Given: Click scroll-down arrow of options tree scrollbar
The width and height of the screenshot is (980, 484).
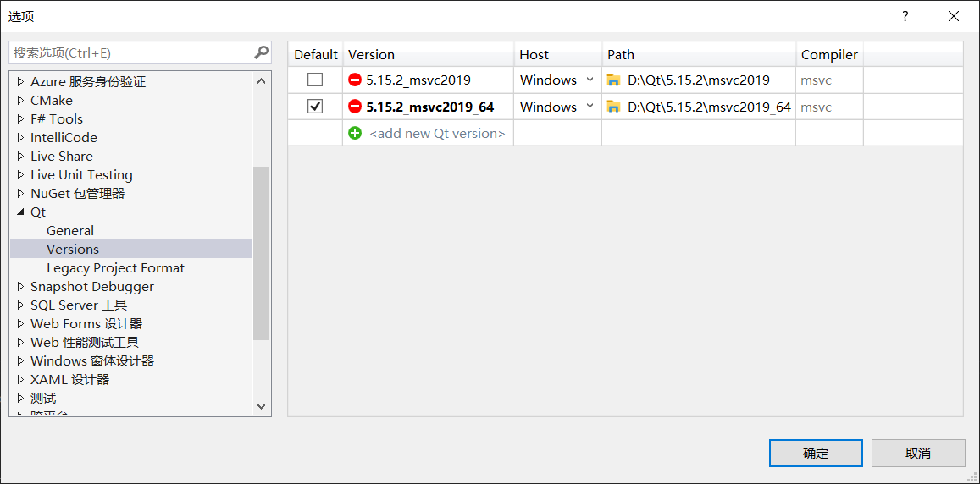Looking at the screenshot, I should 262,406.
